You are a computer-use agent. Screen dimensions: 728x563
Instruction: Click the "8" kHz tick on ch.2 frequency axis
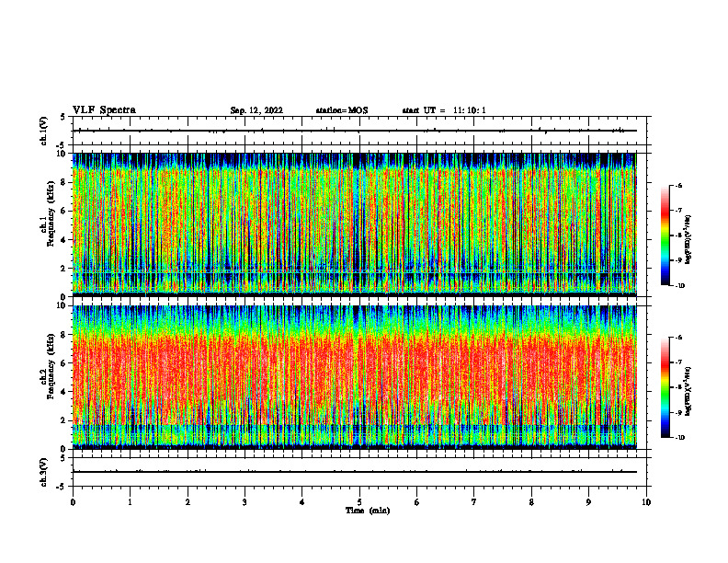pos(63,335)
